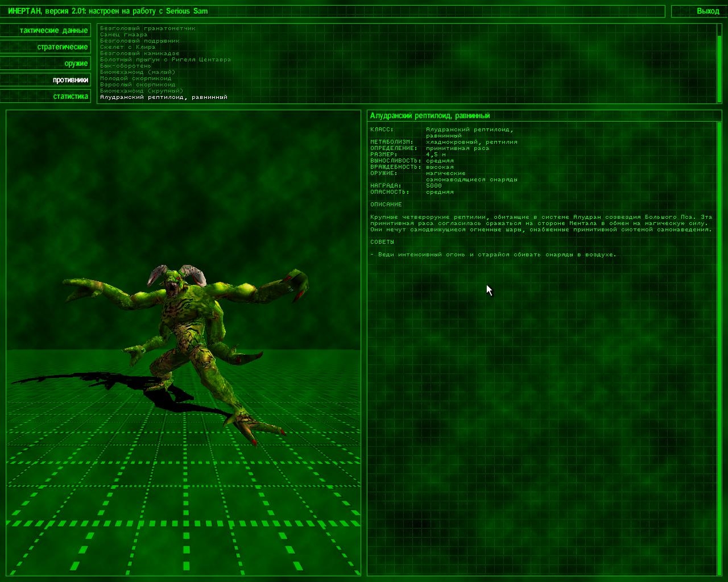Image resolution: width=728 pixels, height=582 pixels.
Task: Select highlighted Алудранский рептилоид, равнинный row
Action: click(164, 97)
